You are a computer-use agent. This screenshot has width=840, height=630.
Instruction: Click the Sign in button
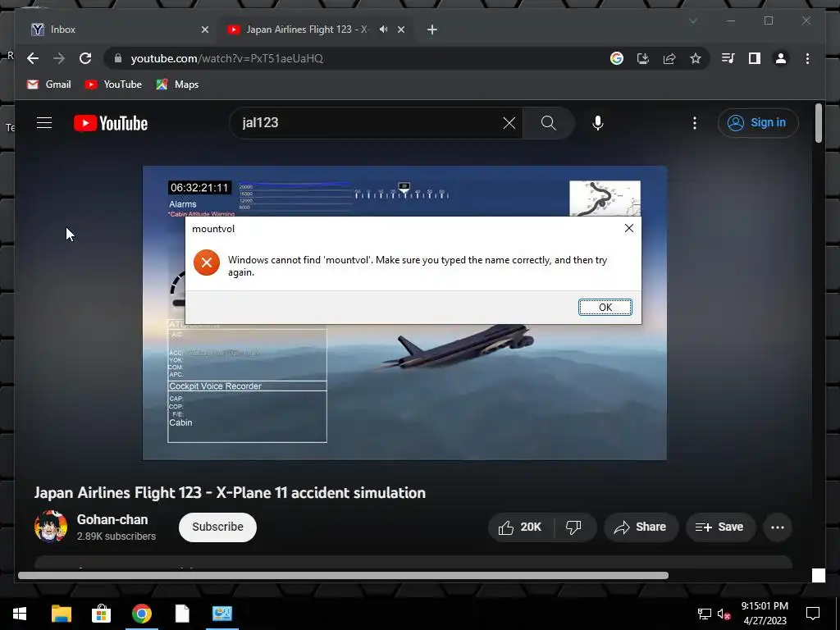[758, 123]
